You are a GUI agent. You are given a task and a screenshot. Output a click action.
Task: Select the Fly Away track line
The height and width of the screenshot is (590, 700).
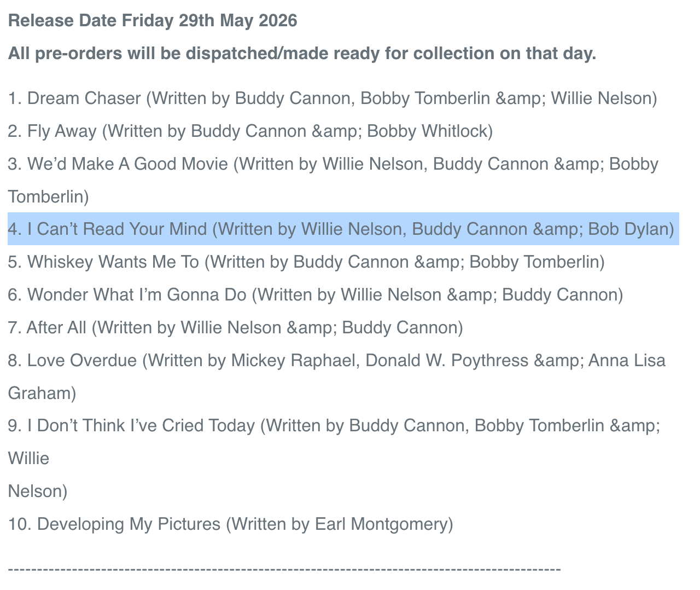pyautogui.click(x=250, y=131)
